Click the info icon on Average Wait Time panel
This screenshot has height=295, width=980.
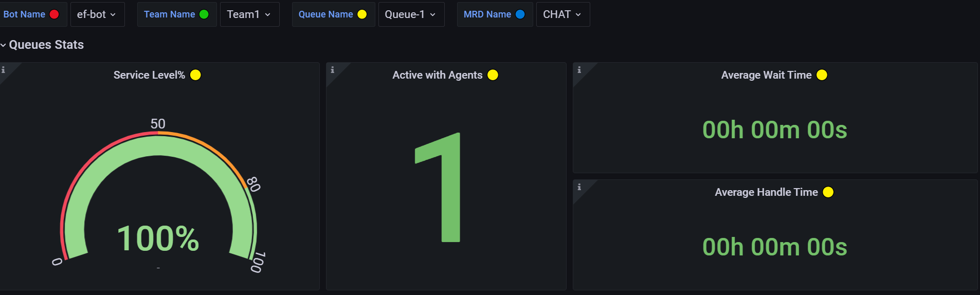coord(579,70)
